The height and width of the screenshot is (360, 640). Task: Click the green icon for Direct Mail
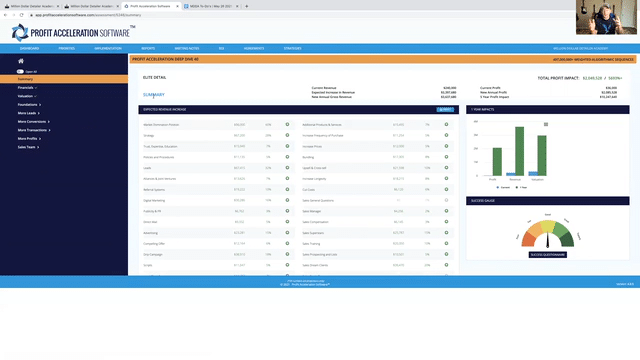(287, 222)
